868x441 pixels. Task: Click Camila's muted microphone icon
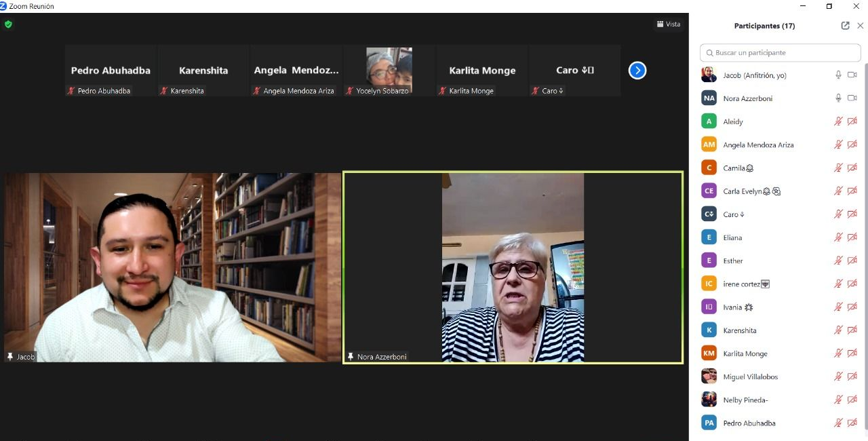(838, 168)
